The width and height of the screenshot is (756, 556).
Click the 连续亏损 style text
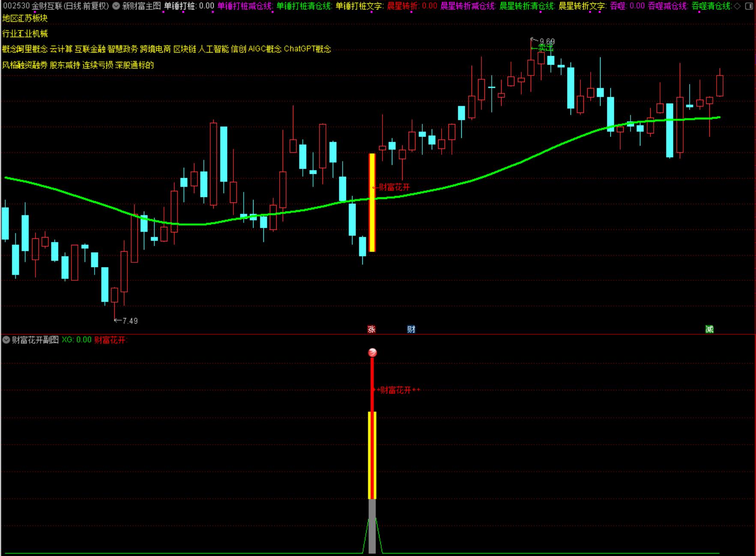pyautogui.click(x=98, y=65)
